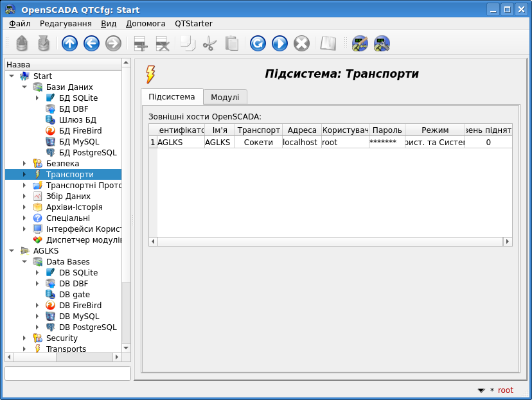Click the Режим column header
Screen dimensions: 532x400
coord(434,130)
